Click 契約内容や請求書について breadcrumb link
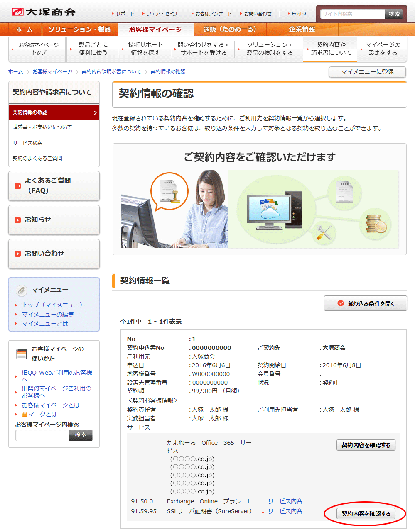Screen dimensions: 415x532 [x=111, y=72]
